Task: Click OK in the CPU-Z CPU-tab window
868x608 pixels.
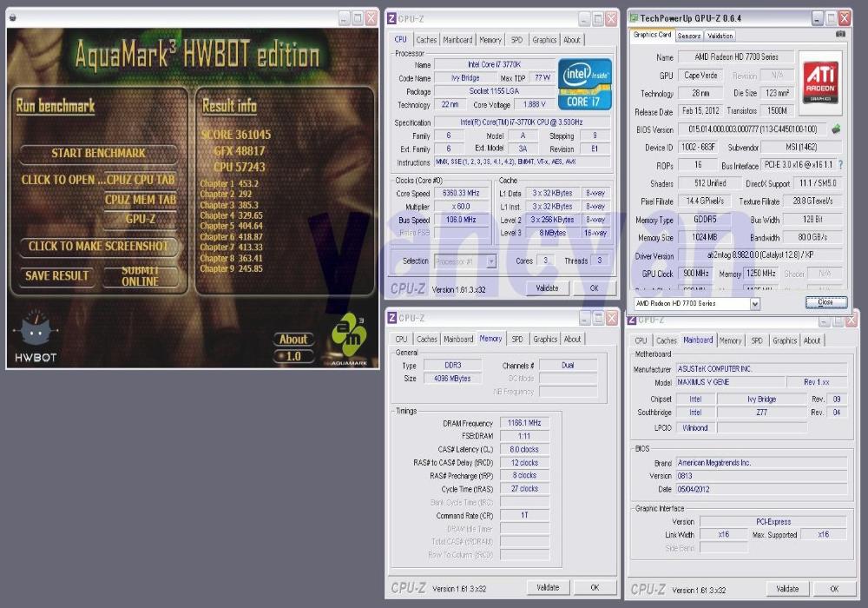Action: 594,288
